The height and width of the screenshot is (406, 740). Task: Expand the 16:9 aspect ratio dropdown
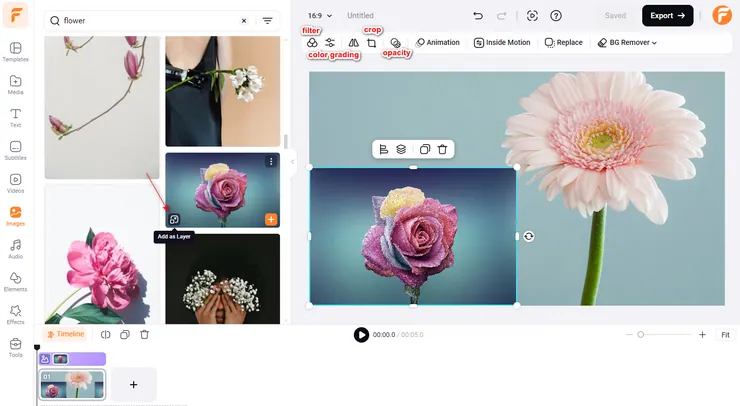[320, 16]
